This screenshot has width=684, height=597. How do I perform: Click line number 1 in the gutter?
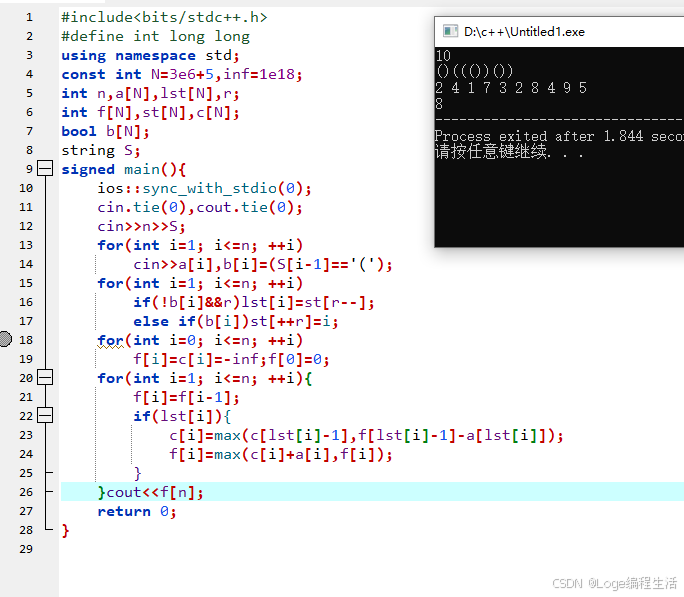(x=29, y=17)
